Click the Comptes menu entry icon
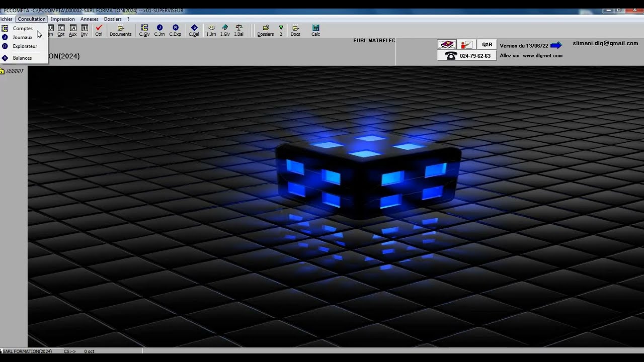Screen dimensions: 644x362 coord(5,29)
